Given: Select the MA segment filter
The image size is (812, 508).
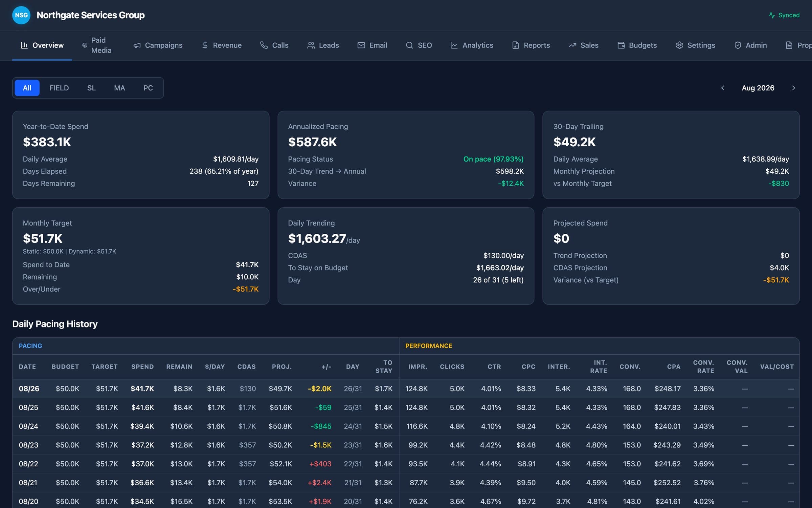Looking at the screenshot, I should [x=119, y=88].
